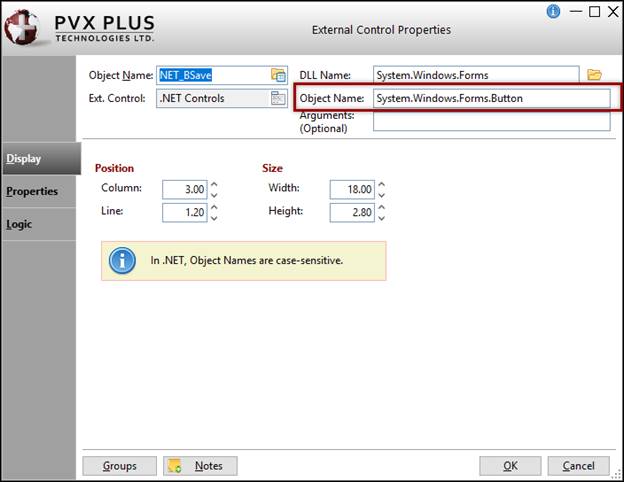Click the DLL Name field System.Windows.Forms

click(x=476, y=75)
